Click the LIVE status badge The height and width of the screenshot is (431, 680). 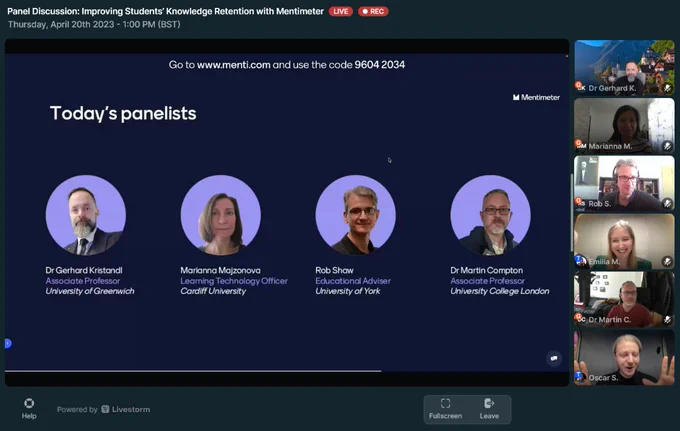tap(340, 11)
